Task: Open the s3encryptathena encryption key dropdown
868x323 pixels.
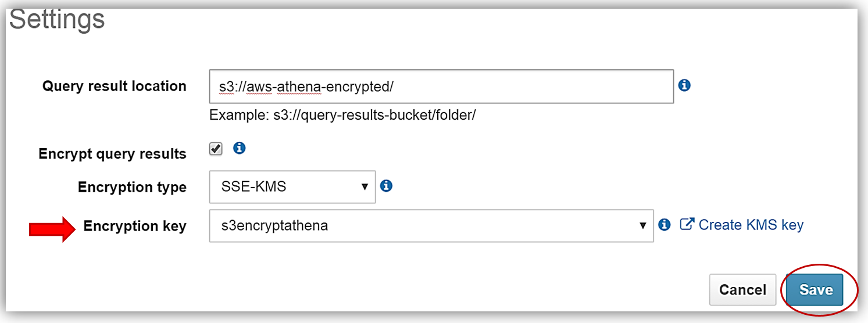Action: pos(430,225)
